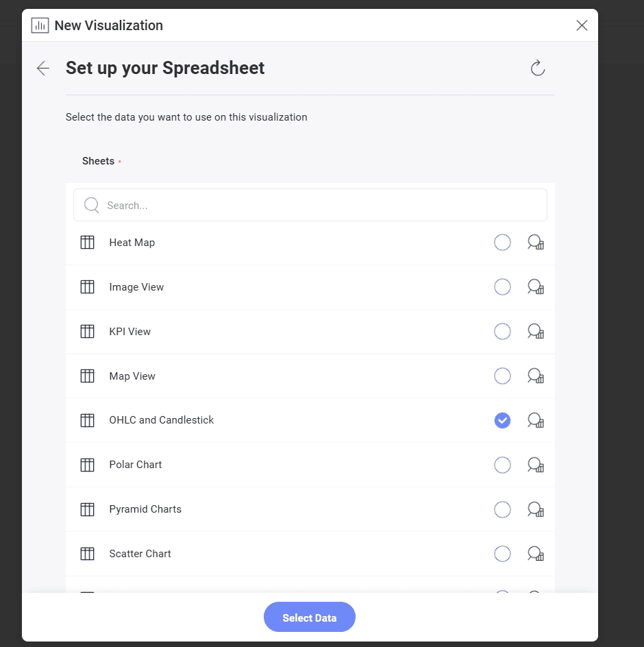Image resolution: width=644 pixels, height=647 pixels.
Task: Click the refresh spreadsheet icon
Action: (538, 68)
